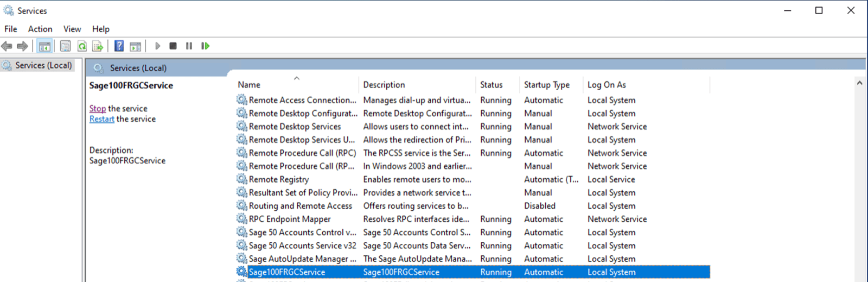
Task: Click gear icon beside Sage 50 Accounts Service v32
Action: coord(241,245)
